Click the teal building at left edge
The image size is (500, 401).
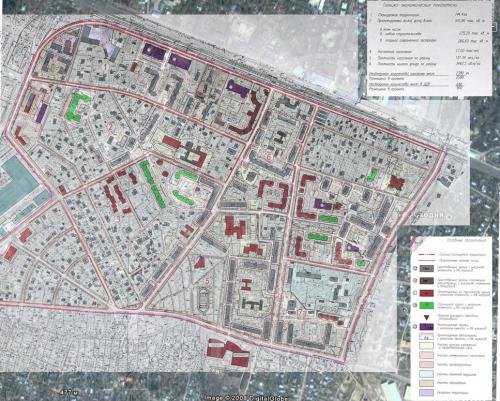click(x=17, y=185)
